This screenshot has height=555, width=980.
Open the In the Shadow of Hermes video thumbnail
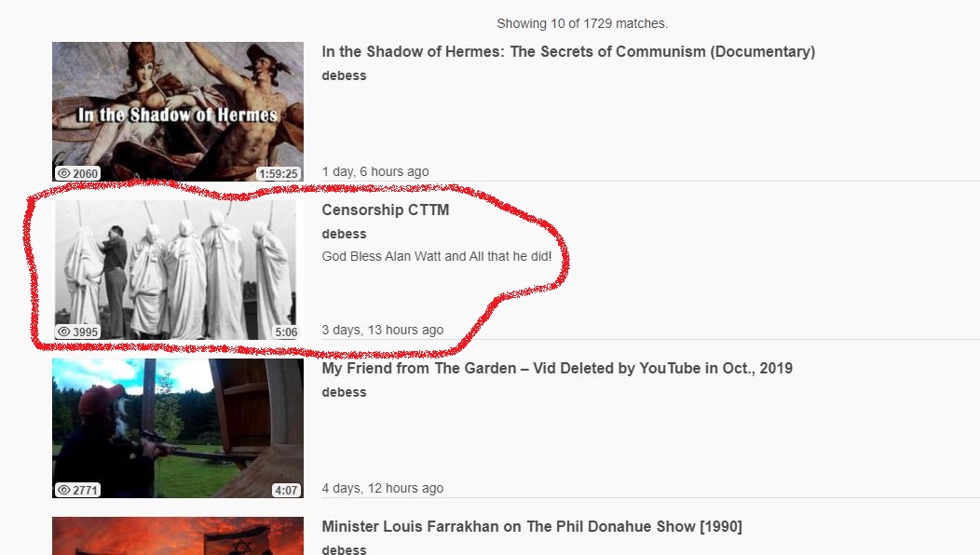[178, 112]
